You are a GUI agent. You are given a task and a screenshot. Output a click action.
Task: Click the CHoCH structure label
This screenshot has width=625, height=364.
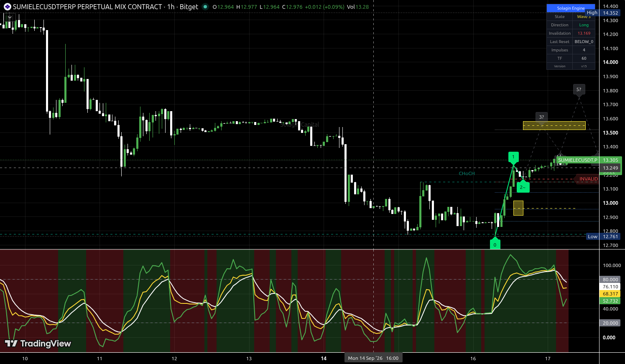[467, 173]
